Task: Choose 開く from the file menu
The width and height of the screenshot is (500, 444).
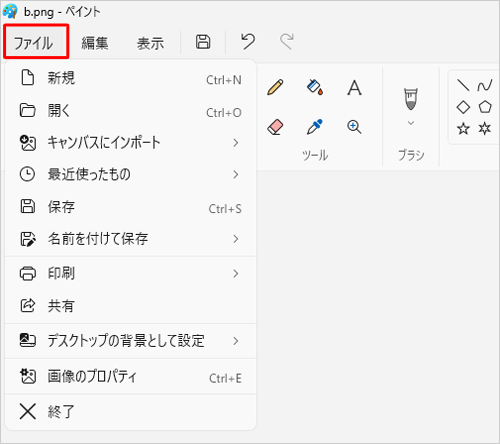Action: [x=131, y=111]
